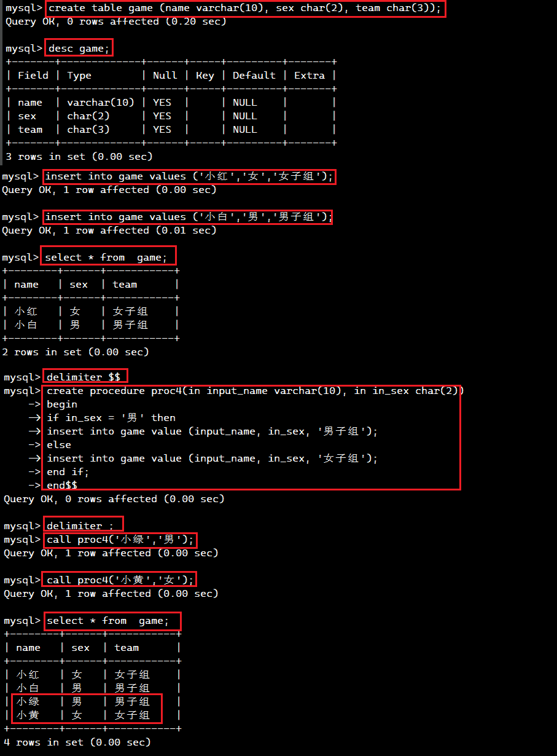Select procedure insert line with '男子组'
The height and width of the screenshot is (756, 557).
coord(212,431)
